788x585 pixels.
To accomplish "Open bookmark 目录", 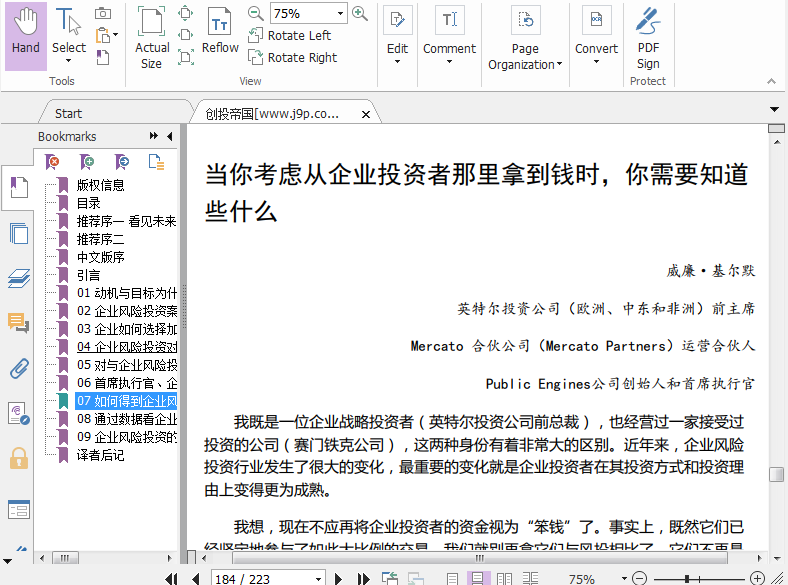I will (89, 203).
